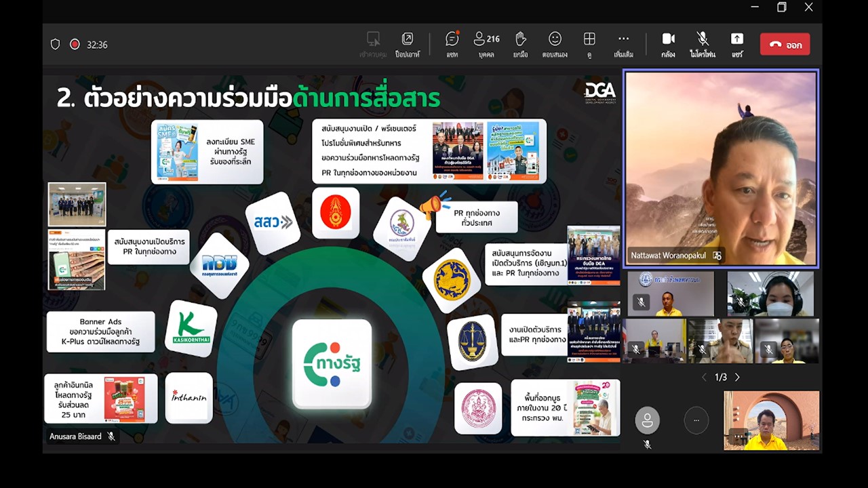Click the สสว logo tile on slide
Viewport: 868px width, 488px height.
[x=273, y=222]
